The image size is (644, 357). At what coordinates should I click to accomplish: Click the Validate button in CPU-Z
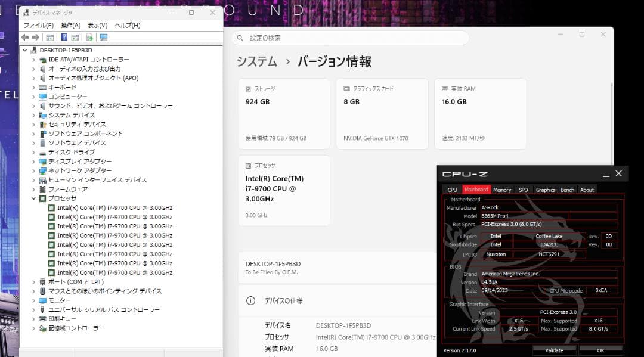tap(554, 350)
